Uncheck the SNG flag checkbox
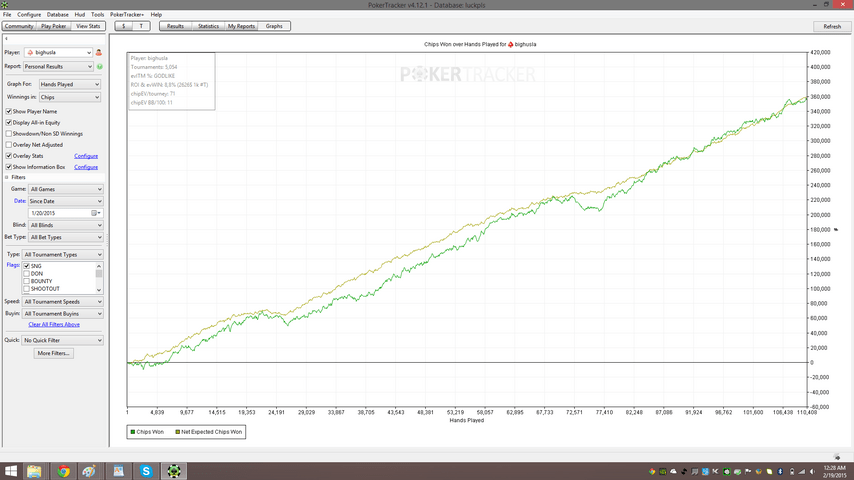 point(27,266)
